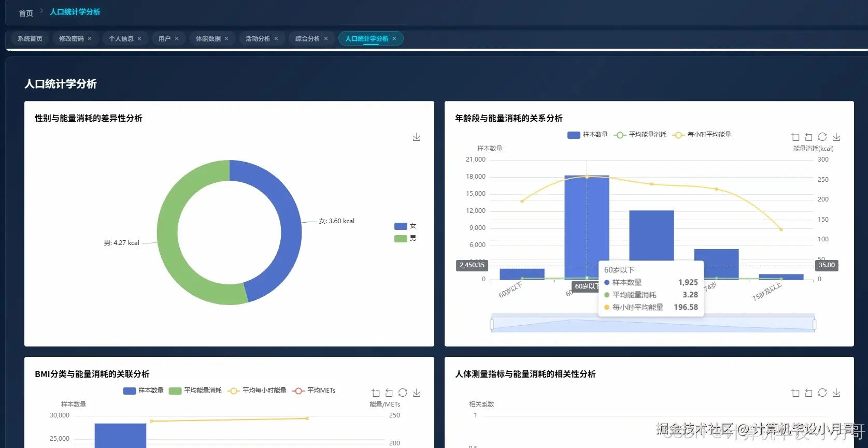Close the 综合分析 tab

(x=326, y=39)
